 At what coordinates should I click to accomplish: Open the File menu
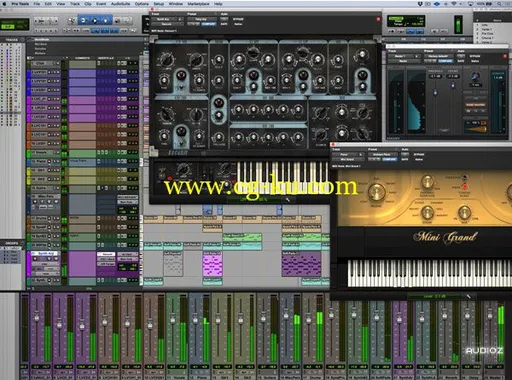click(37, 4)
